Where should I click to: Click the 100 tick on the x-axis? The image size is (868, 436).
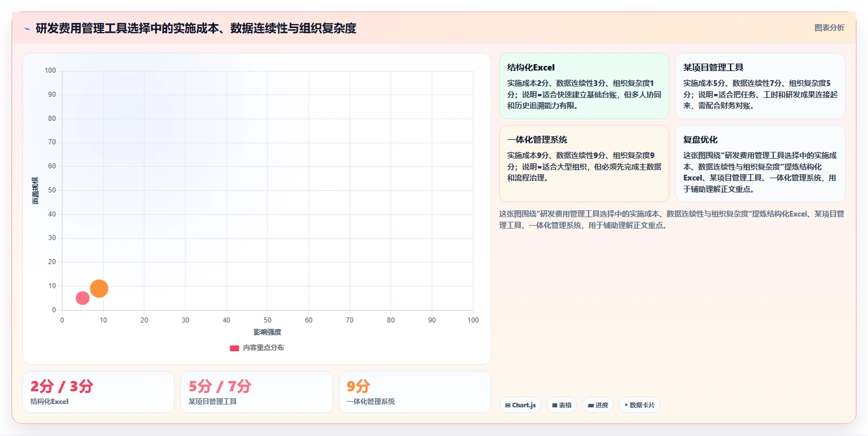click(x=473, y=320)
